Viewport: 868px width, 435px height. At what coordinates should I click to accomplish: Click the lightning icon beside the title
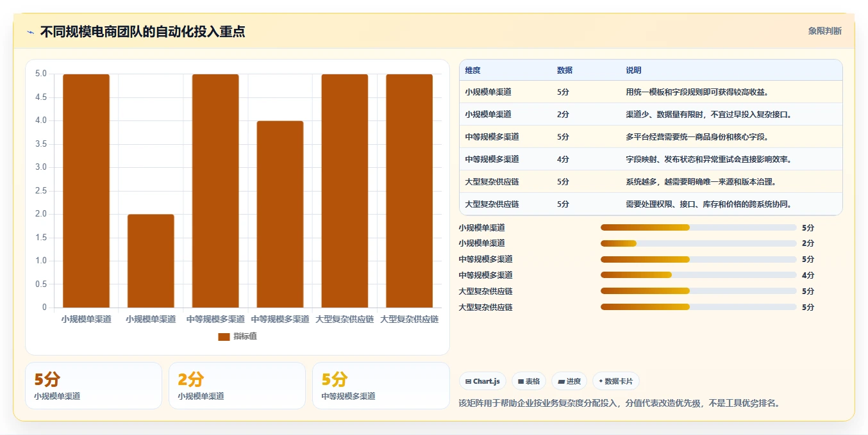click(x=30, y=32)
